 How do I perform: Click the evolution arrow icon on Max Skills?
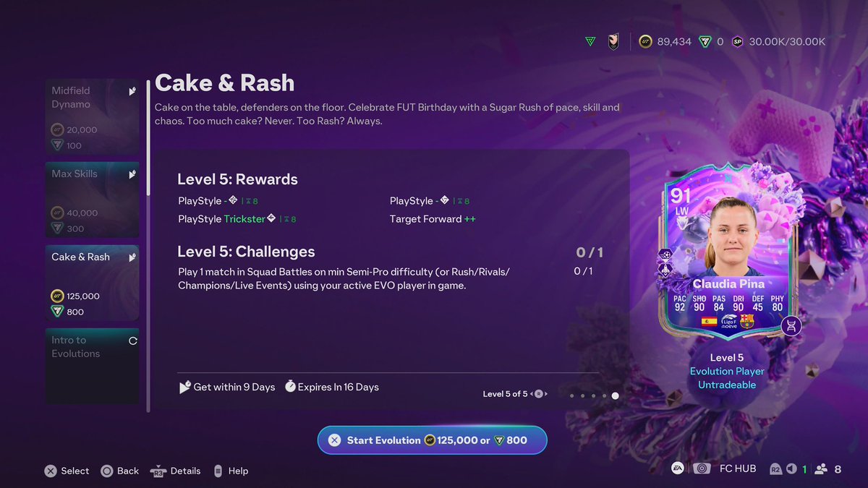coord(132,174)
